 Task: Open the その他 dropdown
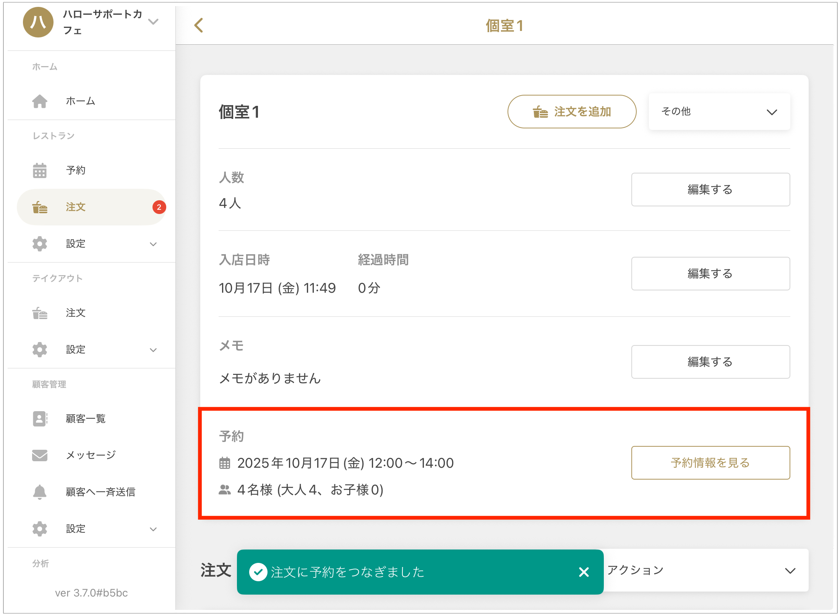(x=719, y=112)
